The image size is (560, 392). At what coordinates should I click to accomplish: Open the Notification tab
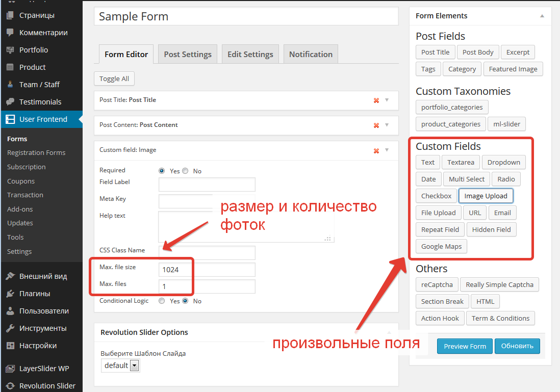point(311,54)
